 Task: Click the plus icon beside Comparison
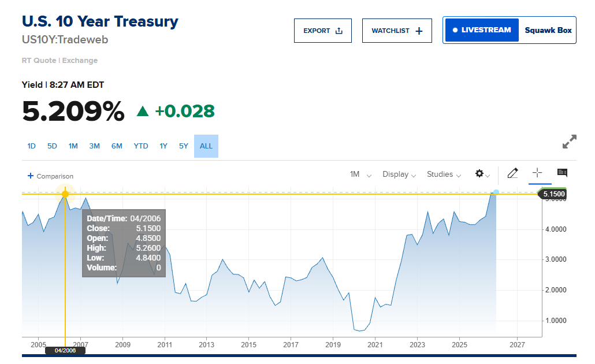pyautogui.click(x=31, y=176)
